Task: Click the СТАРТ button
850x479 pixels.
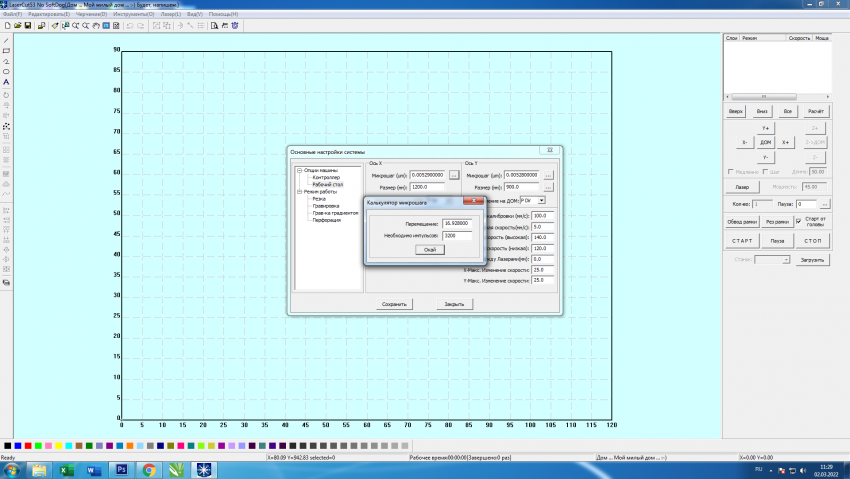Action: tap(742, 241)
